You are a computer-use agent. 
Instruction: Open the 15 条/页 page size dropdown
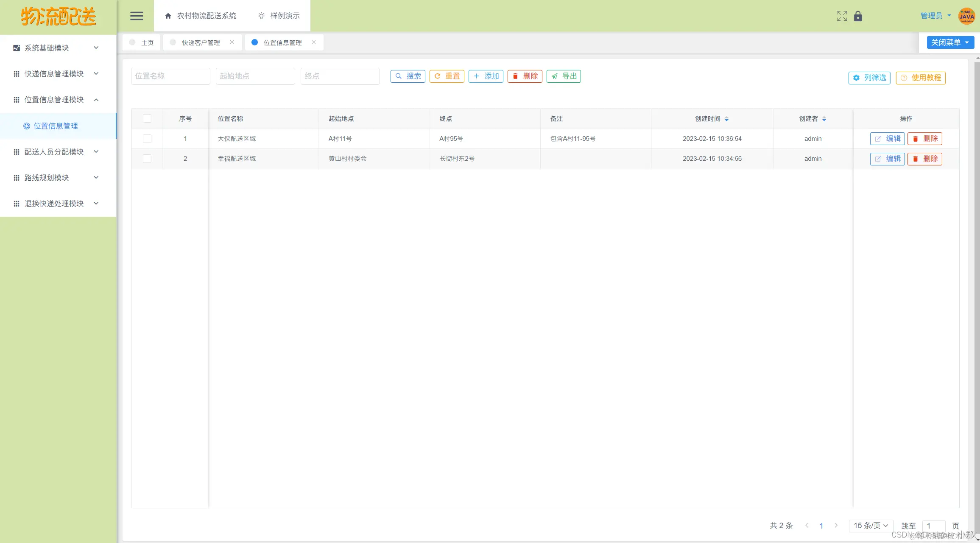tap(871, 526)
